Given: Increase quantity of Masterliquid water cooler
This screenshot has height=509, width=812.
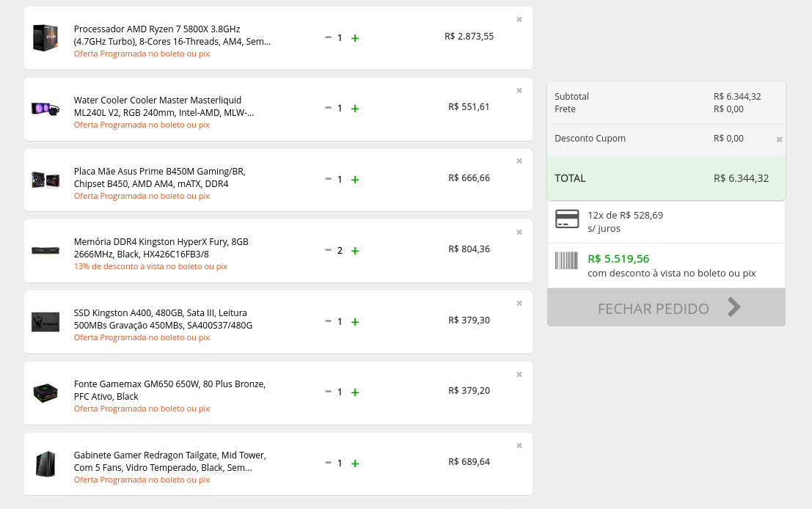Looking at the screenshot, I should tap(355, 109).
